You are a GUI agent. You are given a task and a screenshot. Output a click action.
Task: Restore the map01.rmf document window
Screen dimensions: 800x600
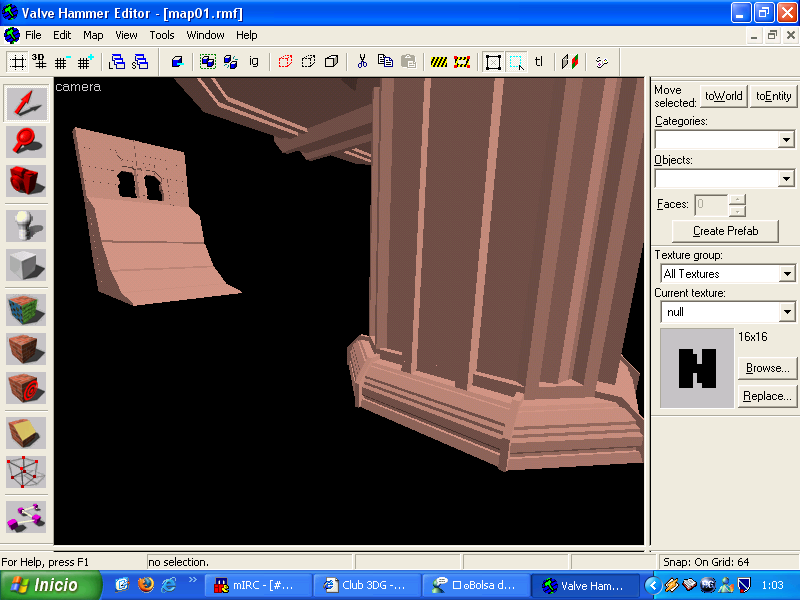click(772, 35)
